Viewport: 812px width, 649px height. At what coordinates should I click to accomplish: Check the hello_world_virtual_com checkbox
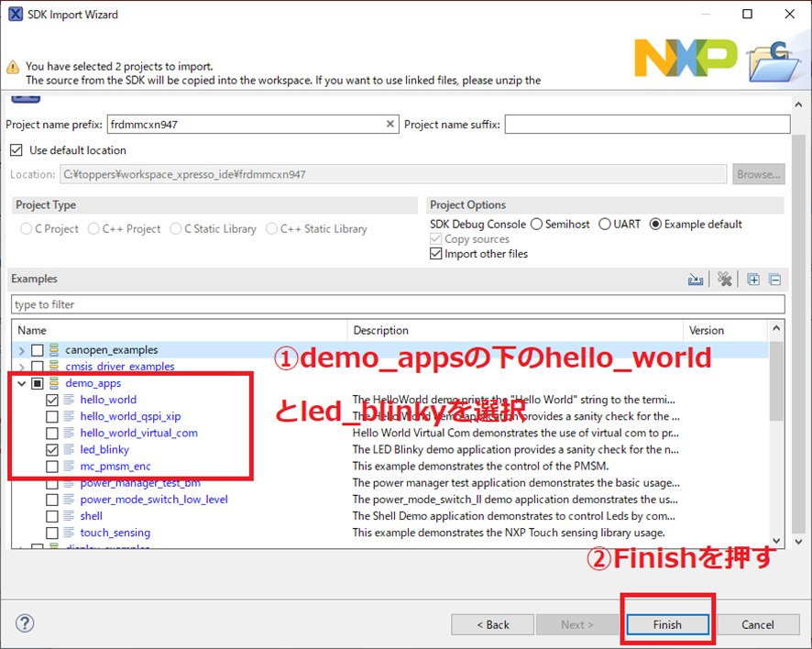pyautogui.click(x=52, y=433)
